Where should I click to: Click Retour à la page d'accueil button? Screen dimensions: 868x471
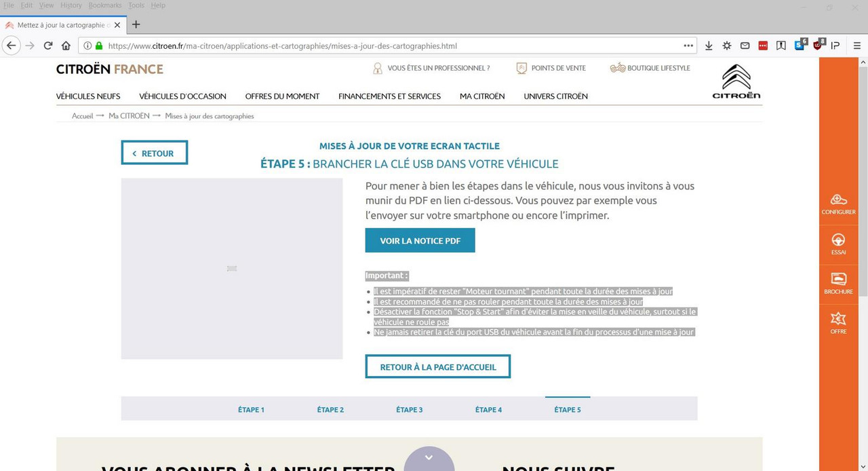(x=438, y=366)
